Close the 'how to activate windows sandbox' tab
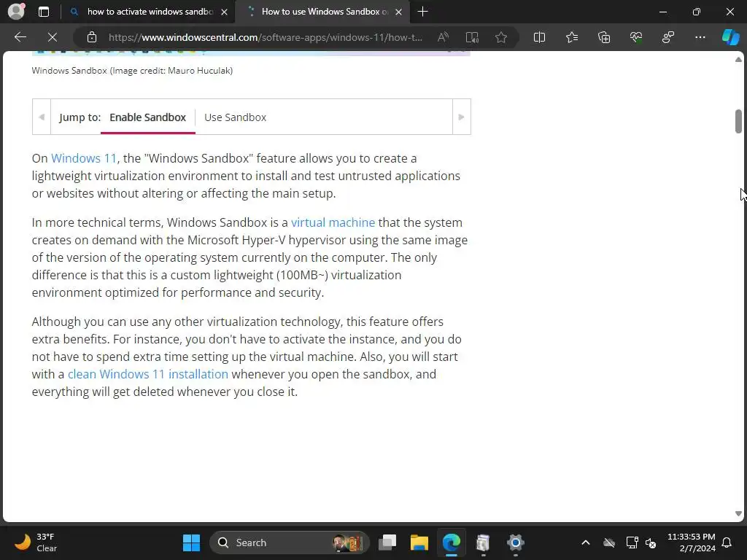This screenshot has width=747, height=560. pyautogui.click(x=225, y=12)
